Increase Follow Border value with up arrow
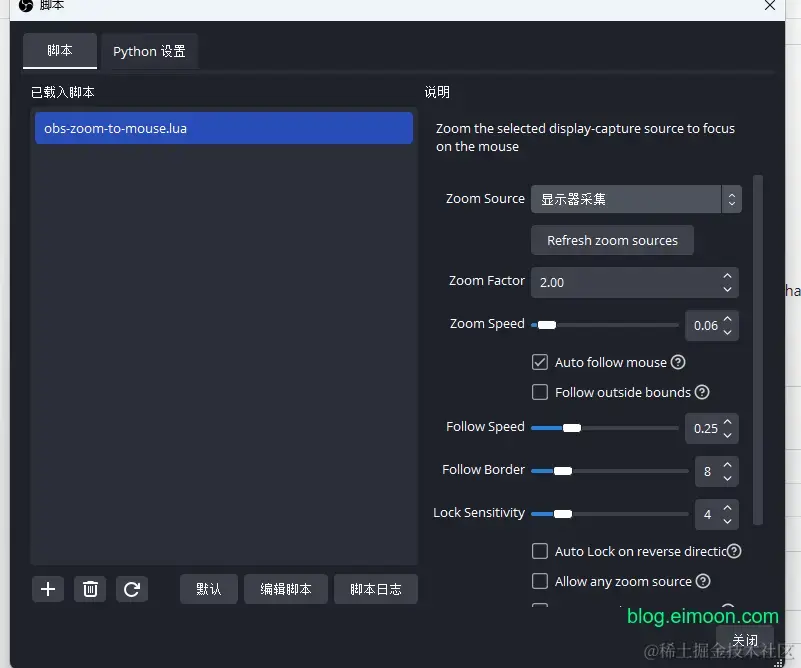The image size is (801, 668). [727, 465]
